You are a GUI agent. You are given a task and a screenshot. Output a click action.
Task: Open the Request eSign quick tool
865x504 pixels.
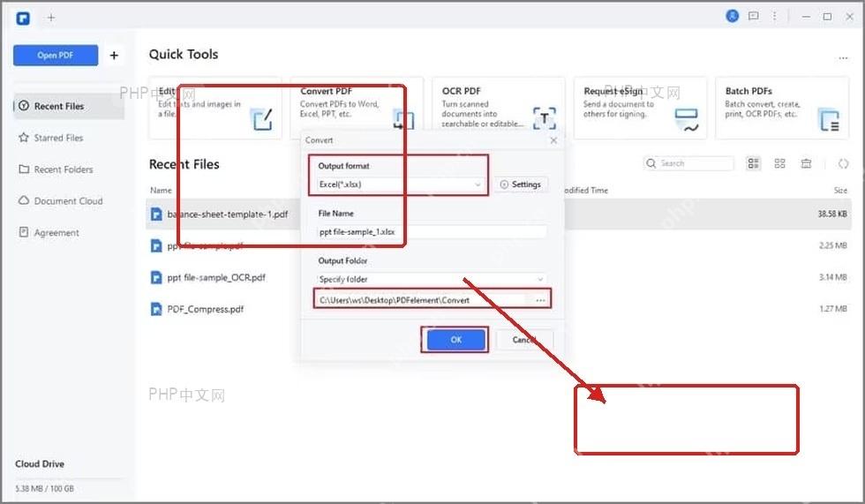(x=640, y=108)
